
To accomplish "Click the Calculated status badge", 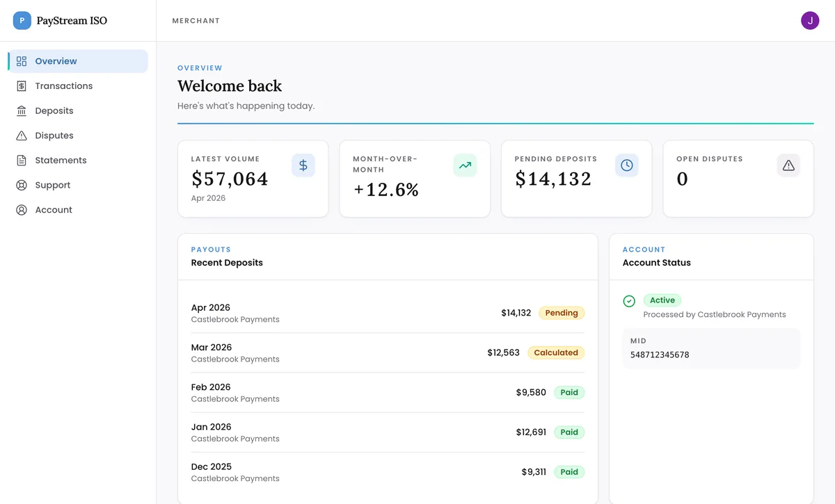I will coord(556,352).
